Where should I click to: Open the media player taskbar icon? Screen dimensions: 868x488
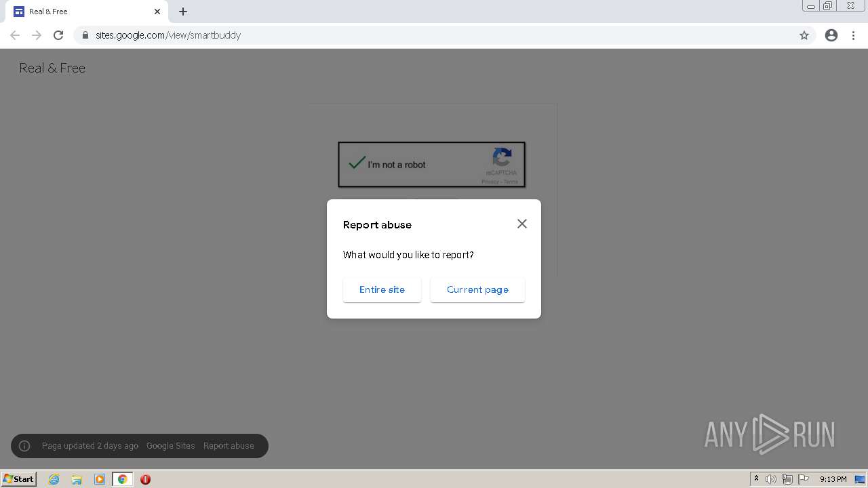coord(100,479)
